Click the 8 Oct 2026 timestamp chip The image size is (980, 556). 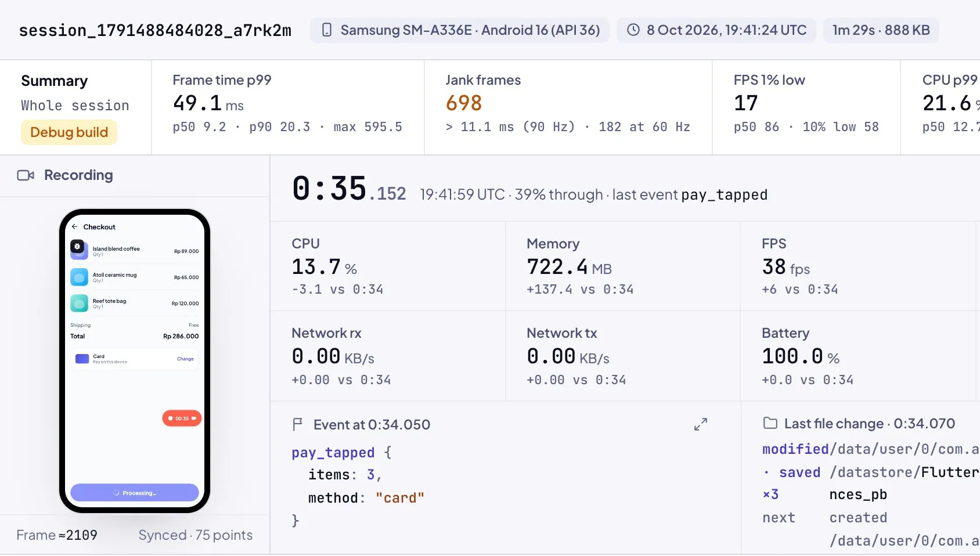click(x=716, y=30)
